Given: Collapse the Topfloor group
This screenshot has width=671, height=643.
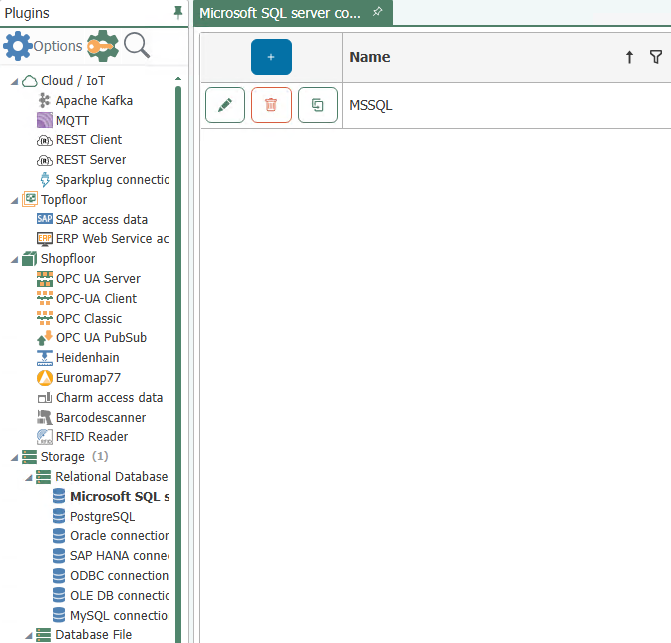Looking at the screenshot, I should [x=15, y=200].
